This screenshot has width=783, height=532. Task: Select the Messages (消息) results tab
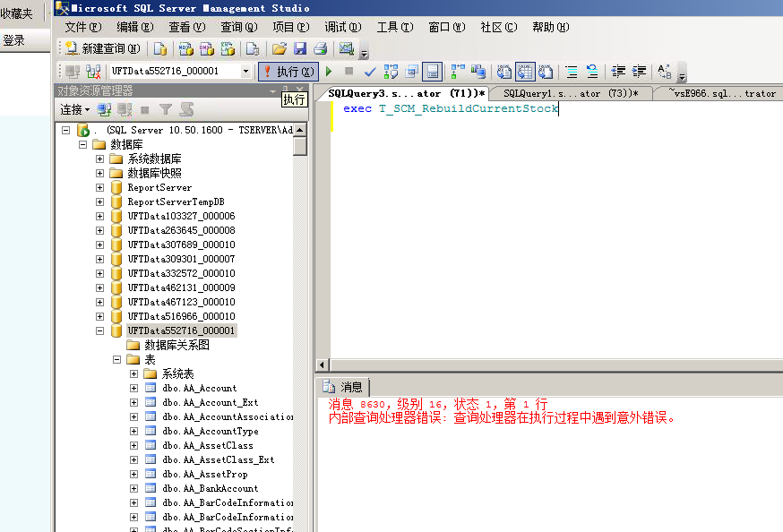tap(342, 387)
